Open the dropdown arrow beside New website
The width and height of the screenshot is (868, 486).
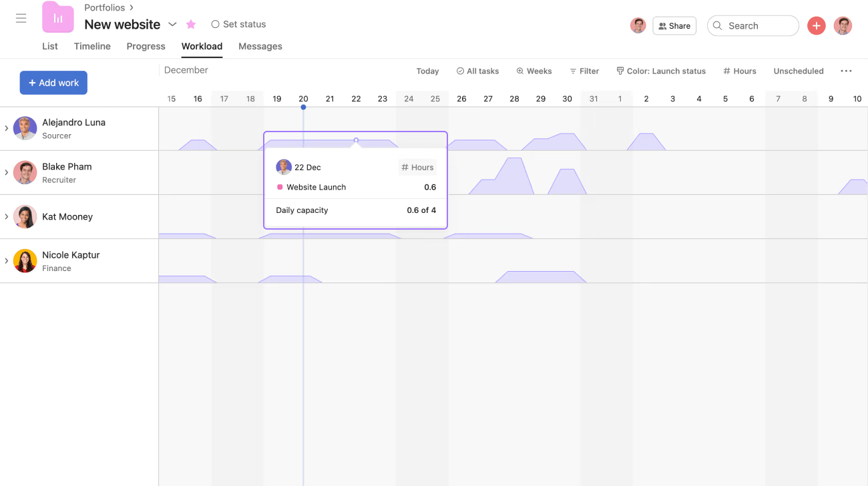[x=172, y=25]
